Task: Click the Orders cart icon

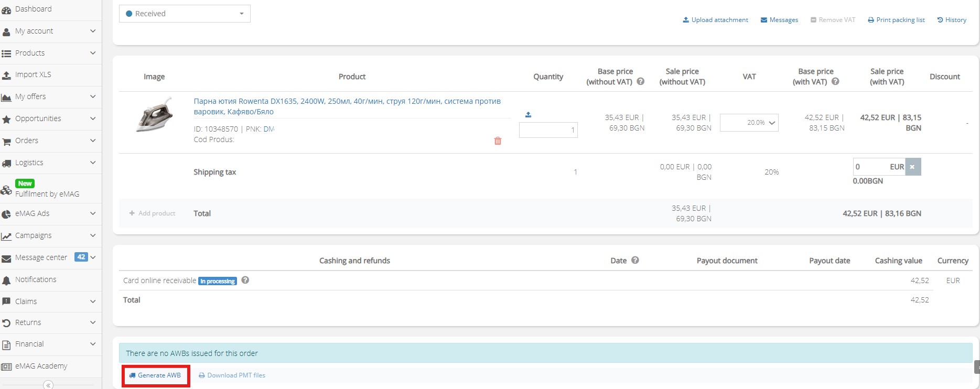Action: 6,141
